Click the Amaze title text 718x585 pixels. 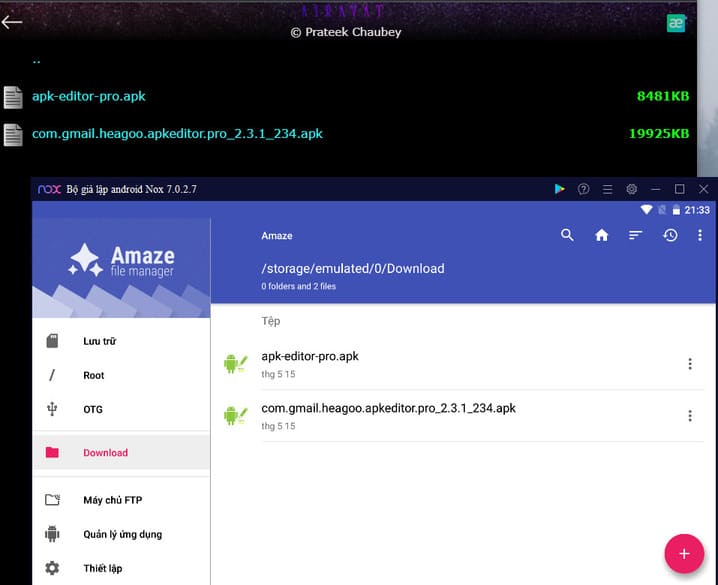click(x=277, y=236)
